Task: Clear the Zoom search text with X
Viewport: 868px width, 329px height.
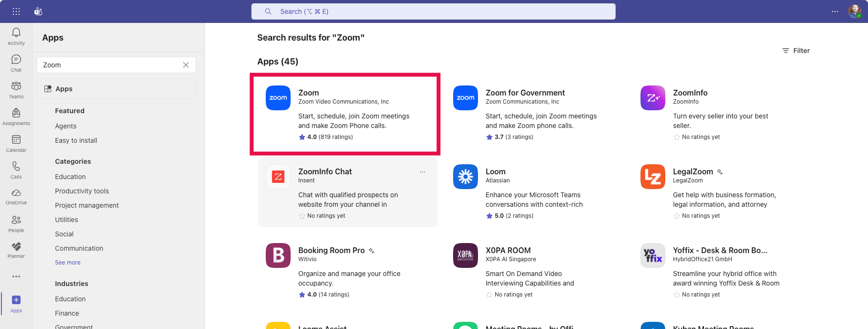Action: (x=186, y=65)
